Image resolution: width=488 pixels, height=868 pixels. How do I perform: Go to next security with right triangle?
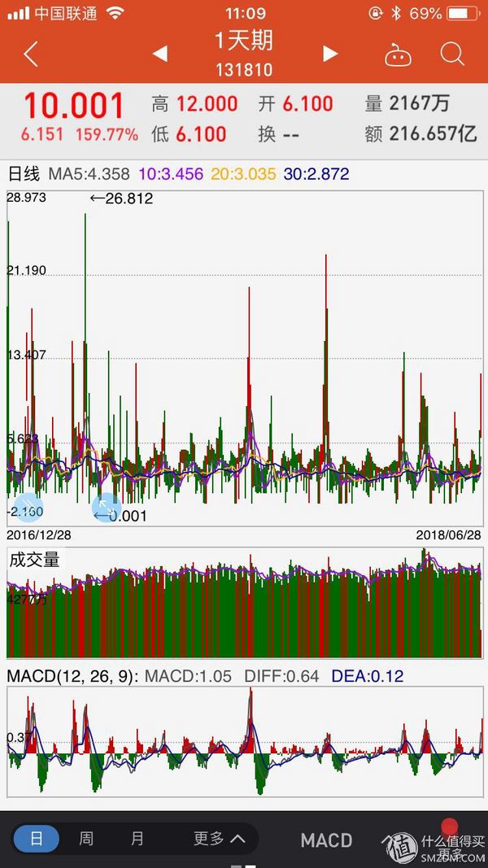pyautogui.click(x=329, y=55)
